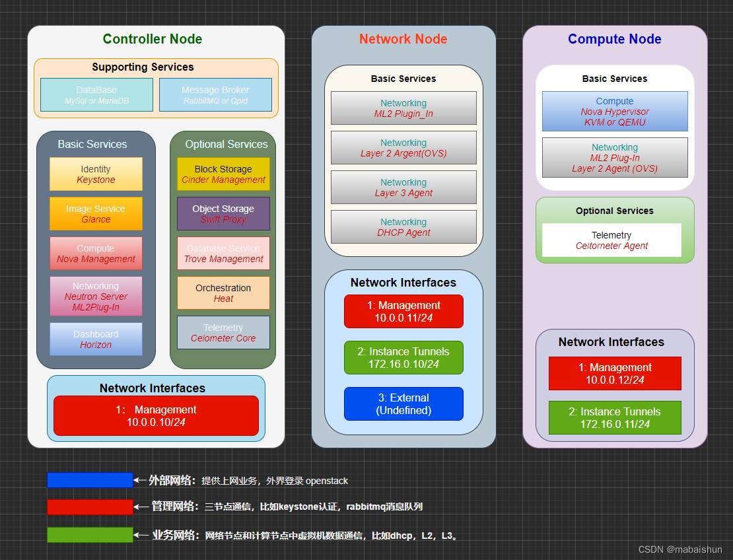
Task: Select the Compute Nova Management block
Action: [x=96, y=253]
